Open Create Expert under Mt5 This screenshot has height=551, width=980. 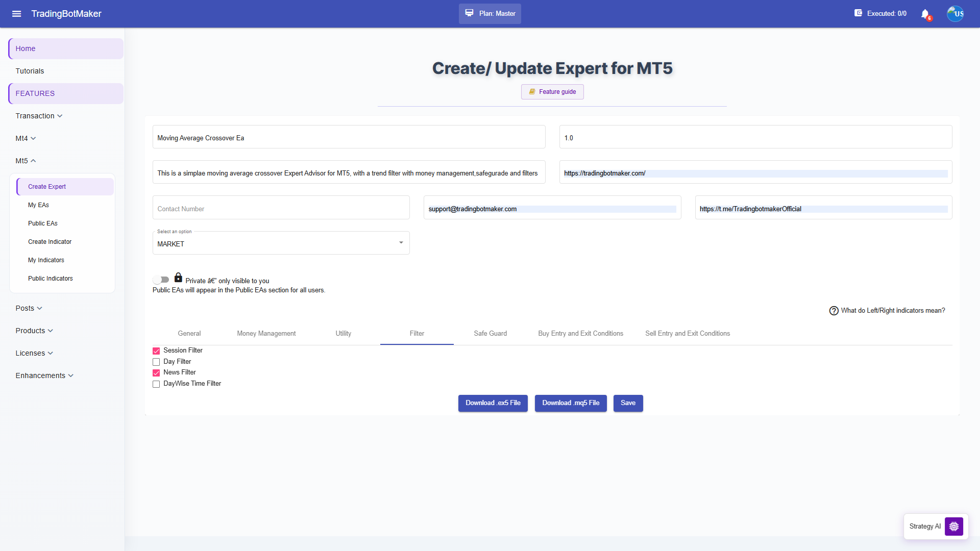[x=65, y=187]
